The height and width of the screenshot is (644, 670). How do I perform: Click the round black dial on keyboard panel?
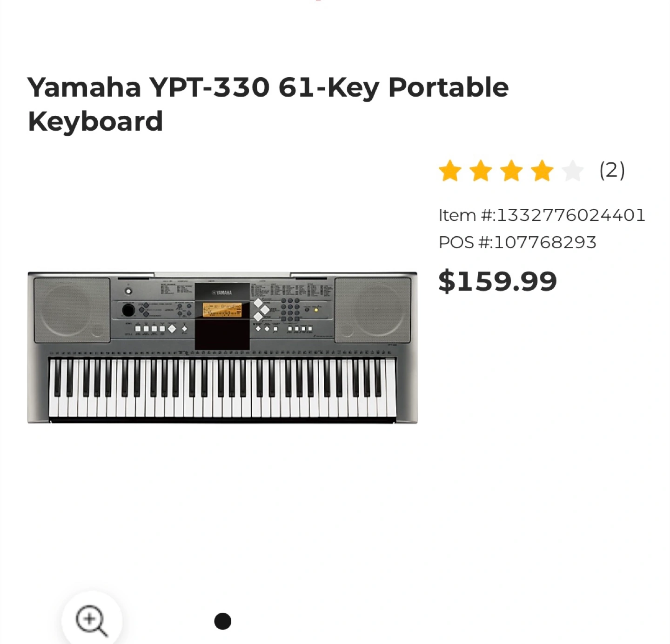(x=128, y=310)
